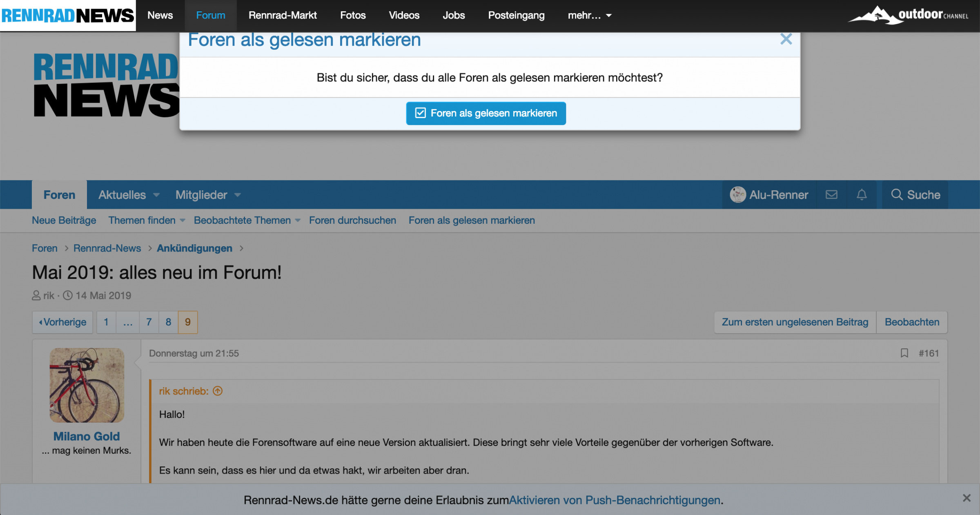The width and height of the screenshot is (980, 515).
Task: Click 'Zum ersten ungelesenen Beitrag' button
Action: 795,322
